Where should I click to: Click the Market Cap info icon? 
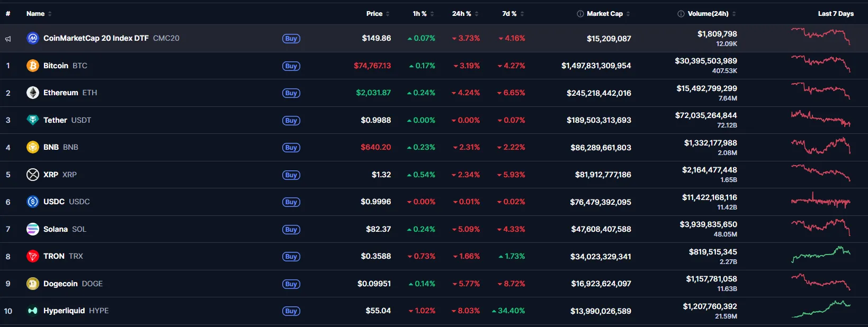coord(580,14)
